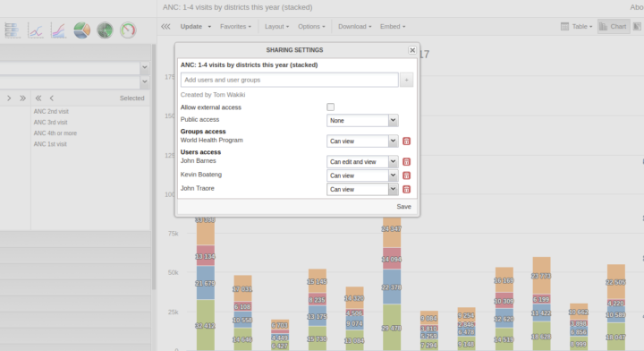Image resolution: width=644 pixels, height=351 pixels.
Task: Delete John Barnes user access
Action: [x=406, y=161]
